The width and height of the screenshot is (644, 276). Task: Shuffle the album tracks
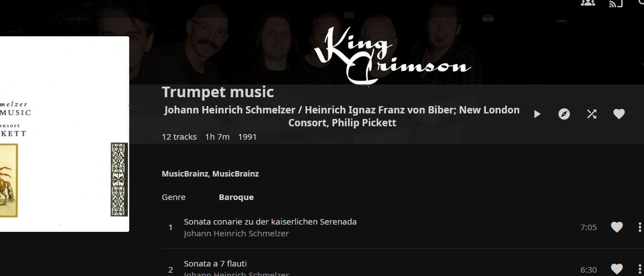pos(591,114)
